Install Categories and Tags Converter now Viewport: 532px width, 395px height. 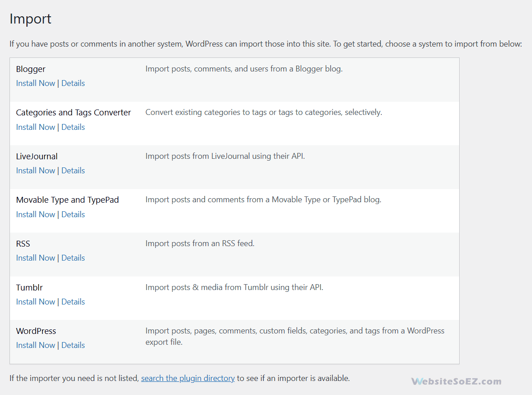[x=35, y=127]
